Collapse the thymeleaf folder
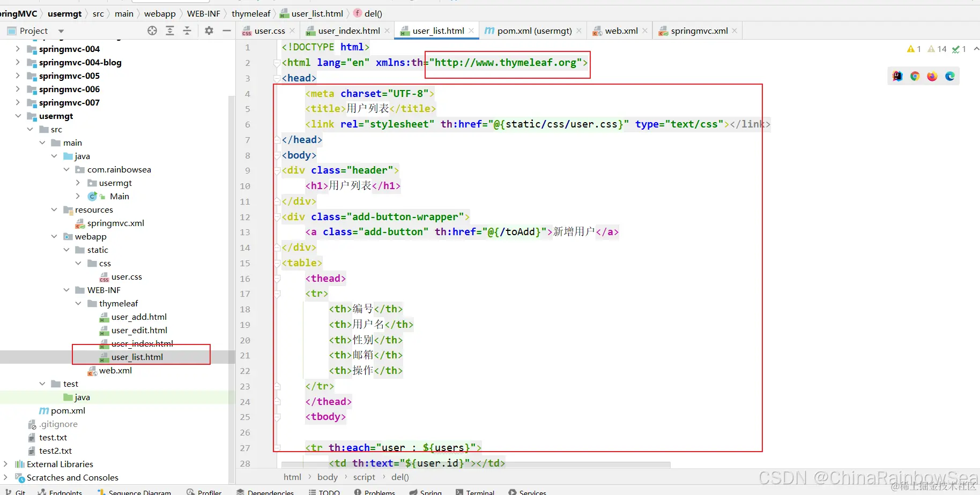 pos(78,304)
